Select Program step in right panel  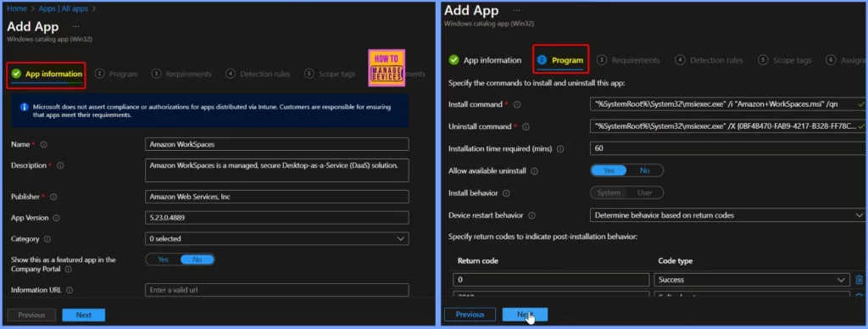(x=561, y=60)
